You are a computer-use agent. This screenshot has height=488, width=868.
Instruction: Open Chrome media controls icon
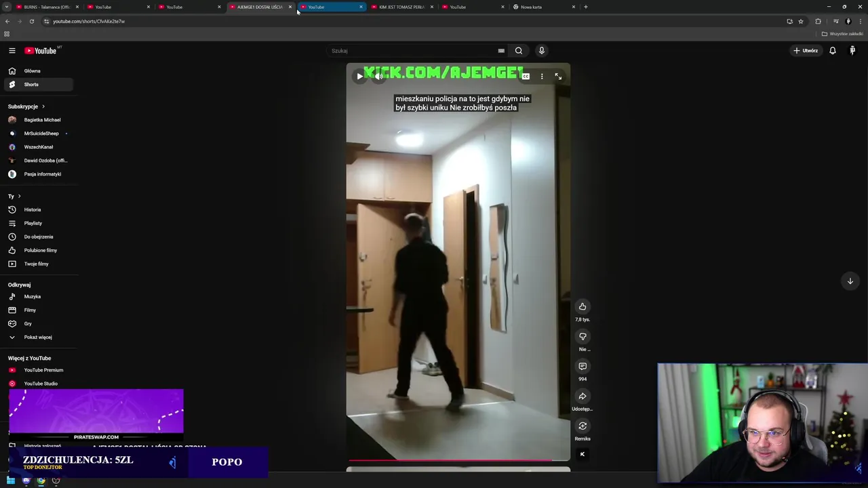[836, 21]
